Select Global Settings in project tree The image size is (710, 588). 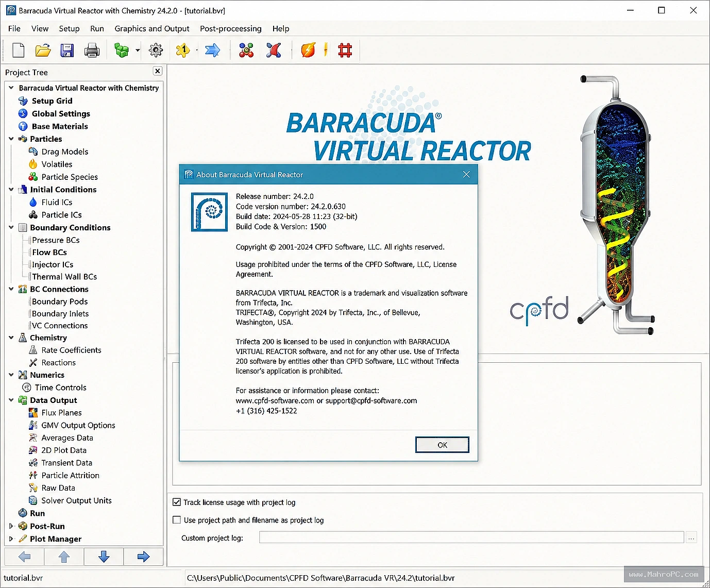[61, 114]
